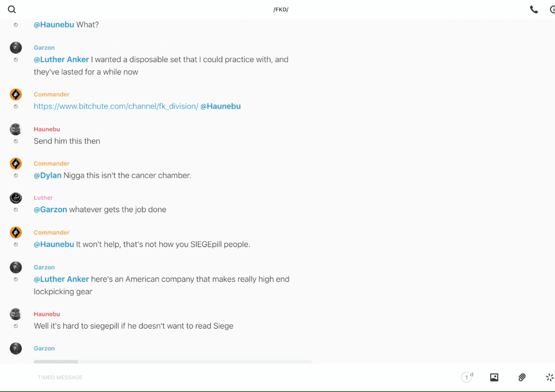Click the add picture icon
Screen dimensions: 555x392
[494, 377]
